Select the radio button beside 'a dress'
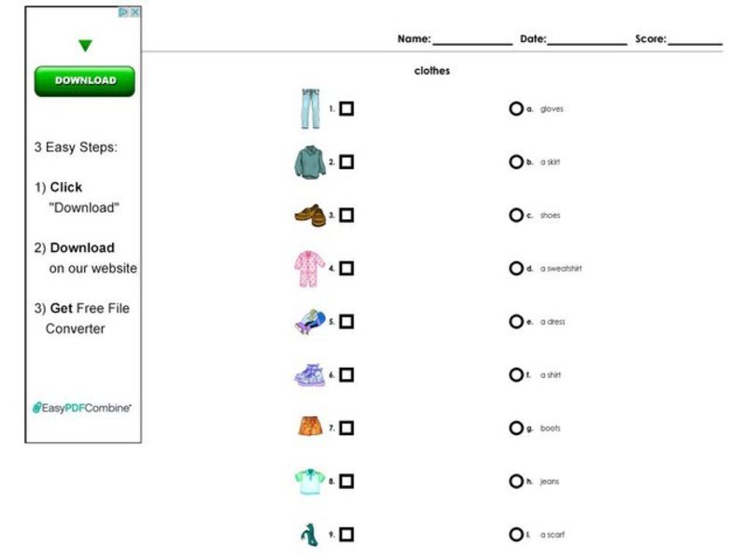Viewport: 747px width, 560px height. click(516, 320)
